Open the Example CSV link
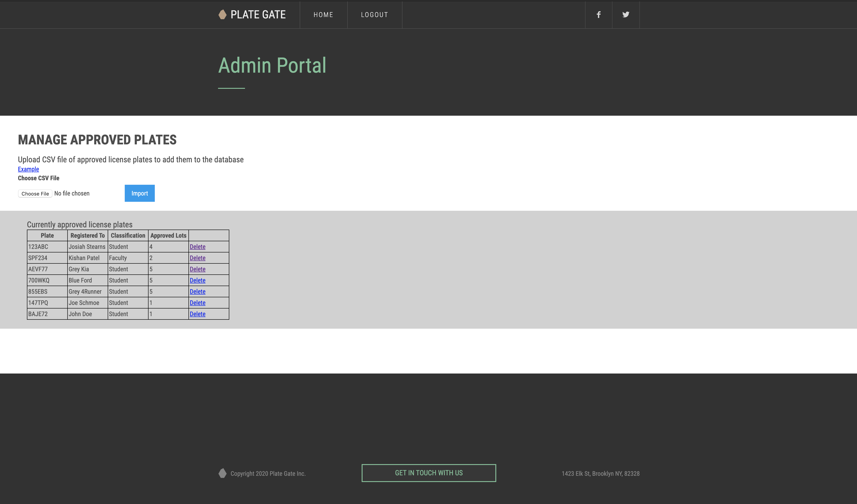The height and width of the screenshot is (504, 857). pos(28,169)
